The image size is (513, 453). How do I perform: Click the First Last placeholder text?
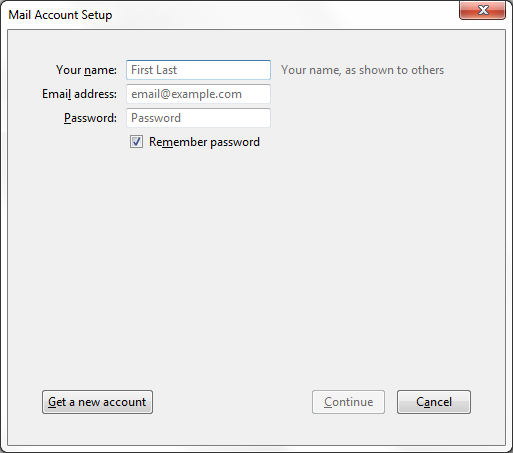coord(154,70)
